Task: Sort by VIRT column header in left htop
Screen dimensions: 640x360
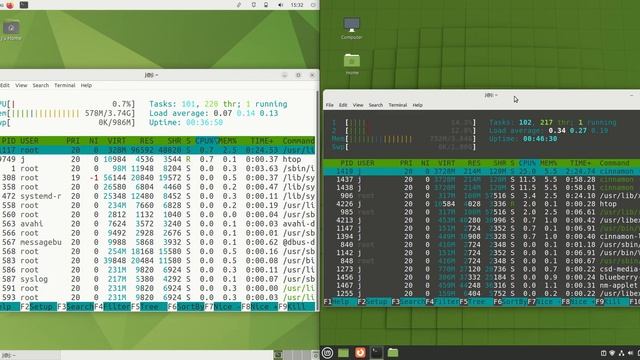Action: pyautogui.click(x=117, y=141)
